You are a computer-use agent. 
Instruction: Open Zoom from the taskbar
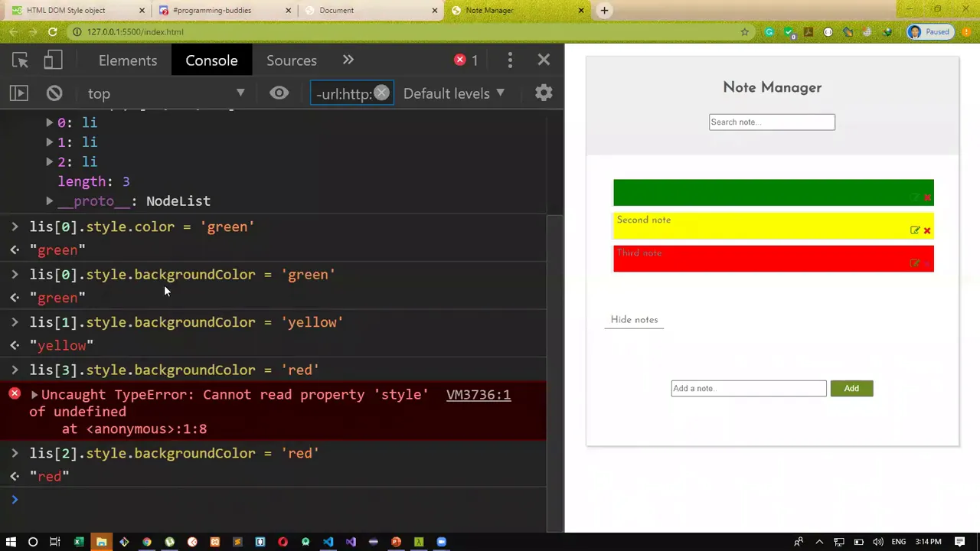(x=441, y=542)
